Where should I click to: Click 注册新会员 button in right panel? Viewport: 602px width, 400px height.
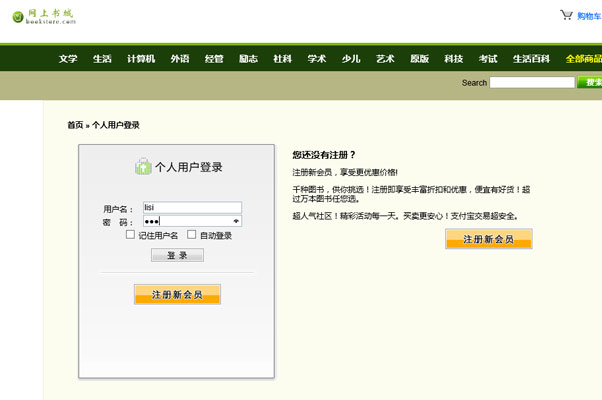click(x=488, y=240)
